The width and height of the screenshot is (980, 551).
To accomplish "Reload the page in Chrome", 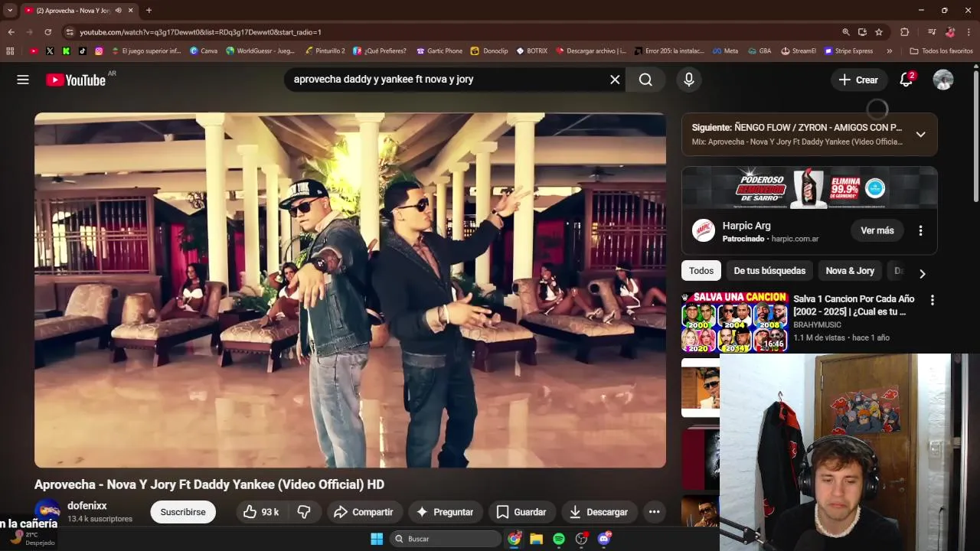I will (47, 32).
